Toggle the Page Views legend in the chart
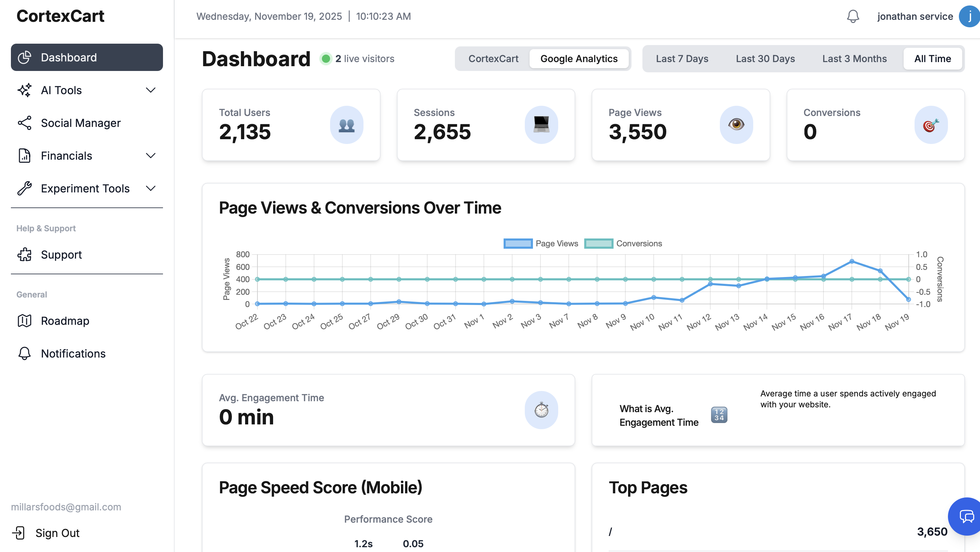This screenshot has width=980, height=552. coord(541,243)
